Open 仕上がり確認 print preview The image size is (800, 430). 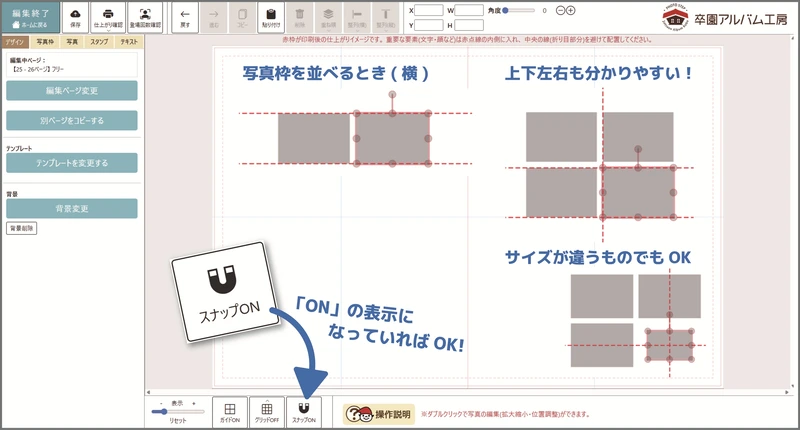(x=109, y=16)
